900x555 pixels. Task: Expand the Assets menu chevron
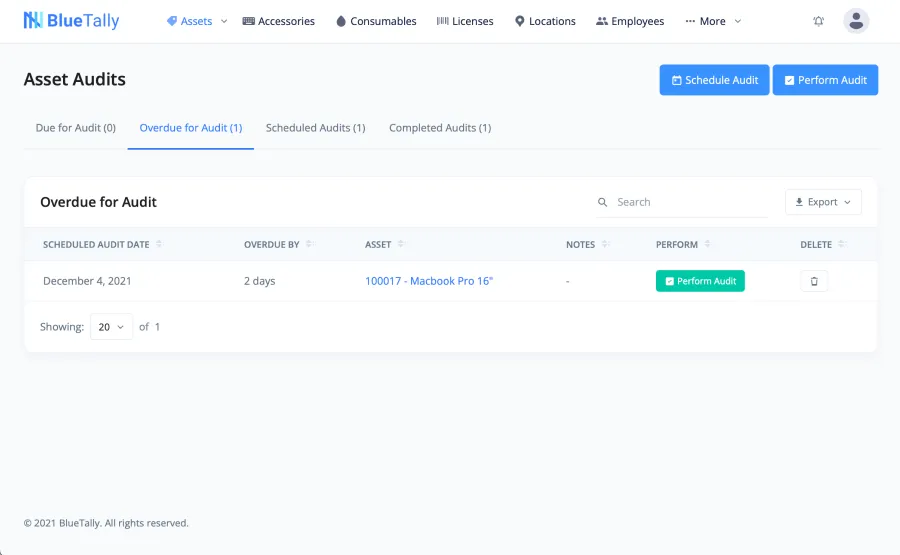click(224, 21)
